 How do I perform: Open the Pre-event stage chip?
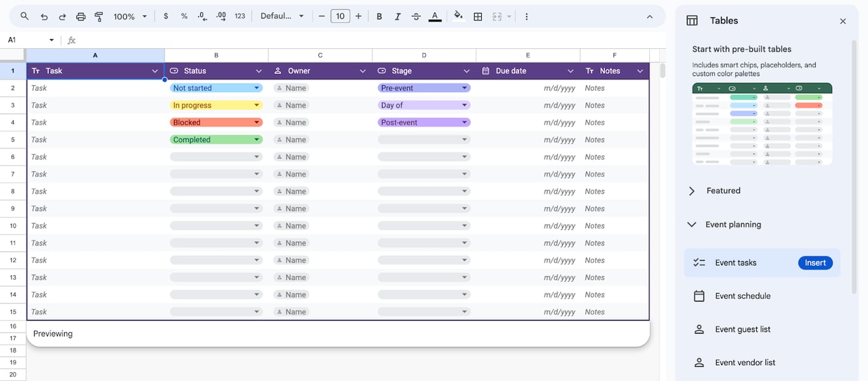click(424, 88)
